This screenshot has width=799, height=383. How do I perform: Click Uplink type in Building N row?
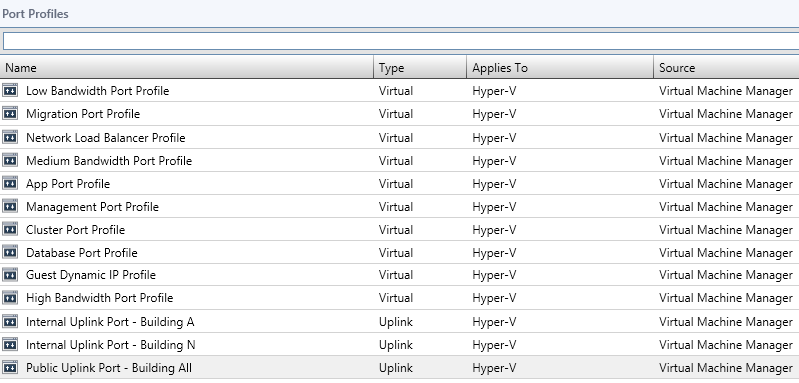pos(396,345)
